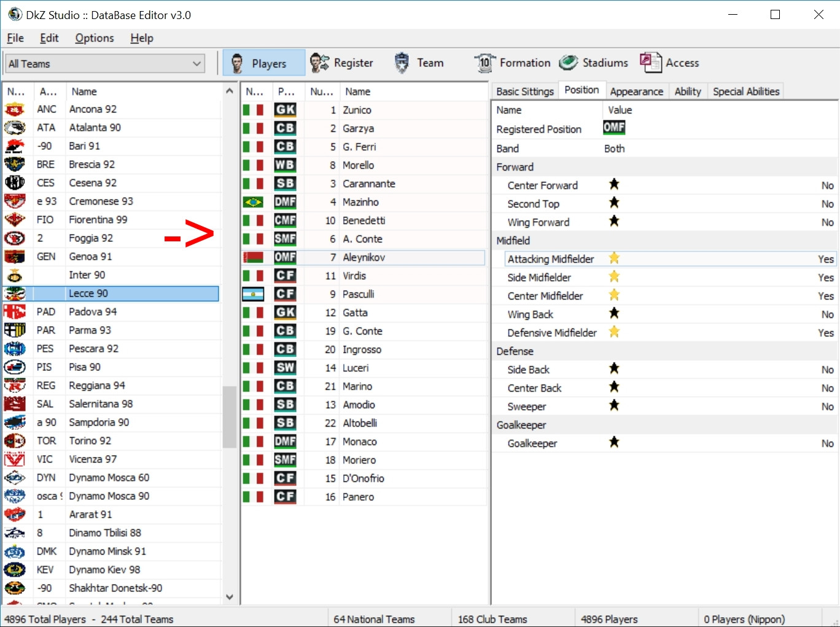Click the CMF position badge for Benedetti

285,220
